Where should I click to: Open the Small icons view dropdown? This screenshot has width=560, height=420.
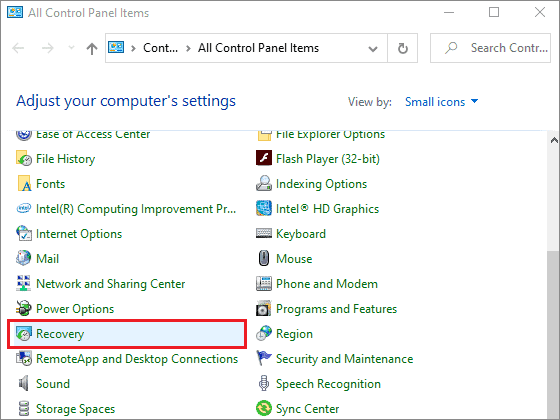click(441, 102)
